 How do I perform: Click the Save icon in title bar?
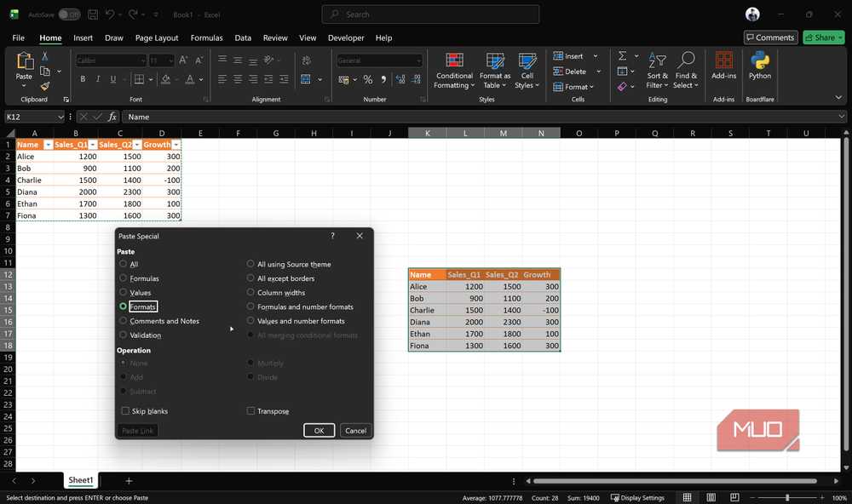click(93, 14)
